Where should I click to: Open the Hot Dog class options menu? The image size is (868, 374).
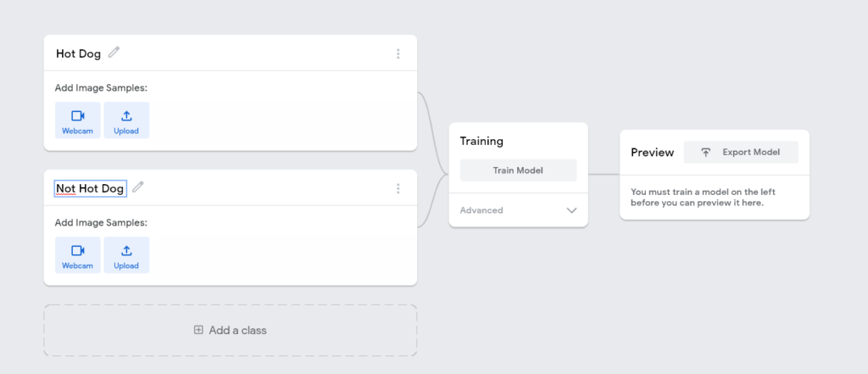(398, 53)
